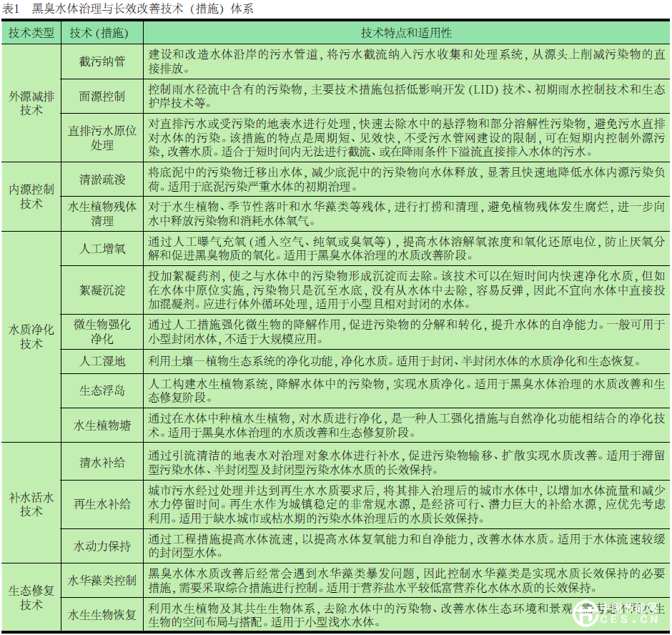
Task: Select the 絮凝沉淀 cell
Action: [x=102, y=290]
